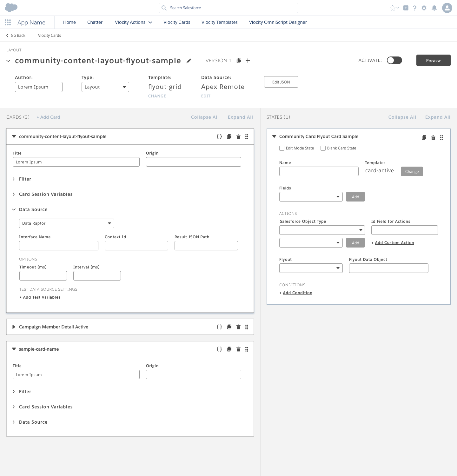Click drag handle of Community Card Flyout state
This screenshot has width=457, height=476.
[x=441, y=137]
